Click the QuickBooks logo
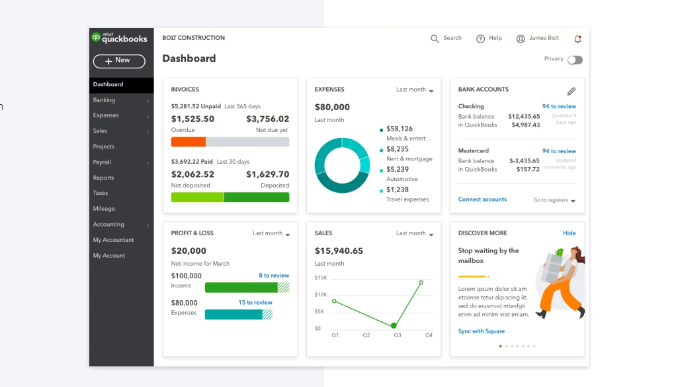 tap(119, 38)
